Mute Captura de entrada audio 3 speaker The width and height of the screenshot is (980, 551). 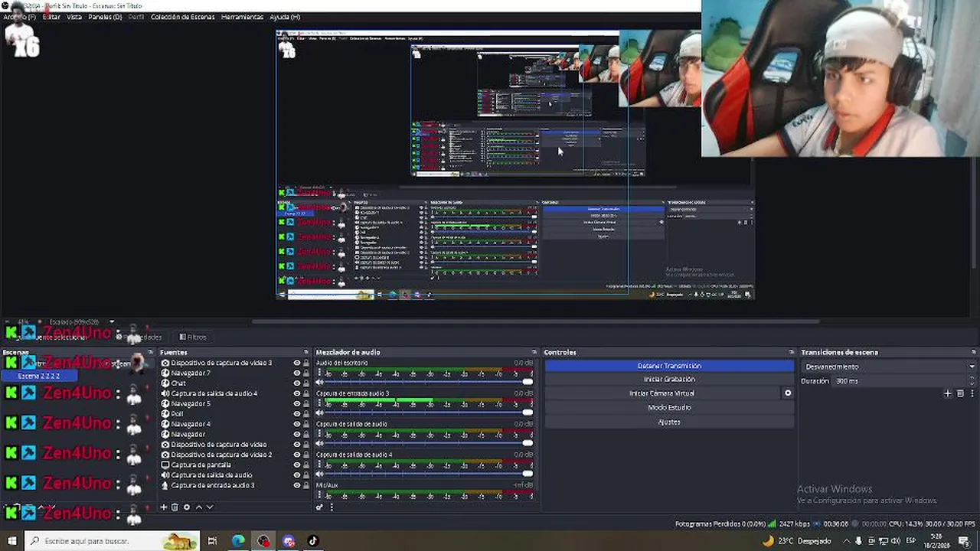[x=319, y=412]
